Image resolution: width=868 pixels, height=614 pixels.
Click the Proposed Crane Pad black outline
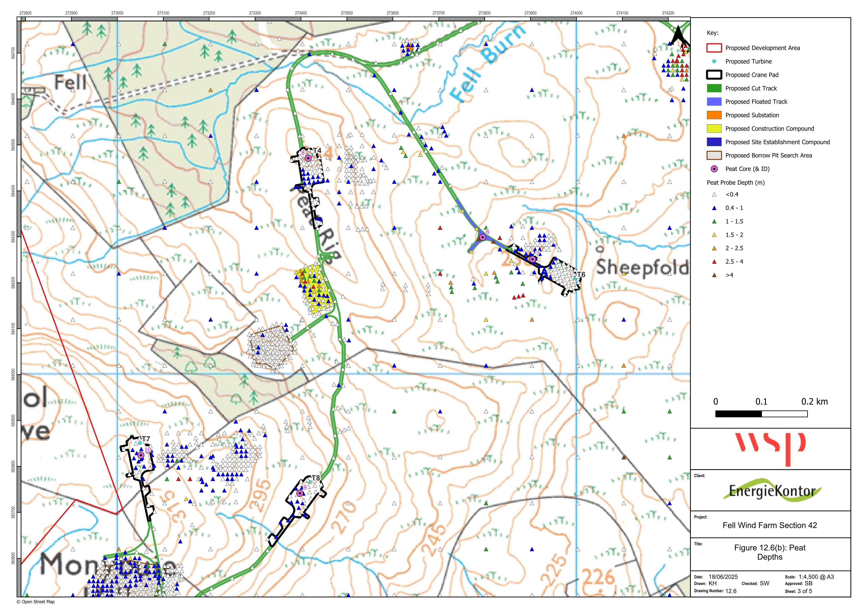[714, 75]
